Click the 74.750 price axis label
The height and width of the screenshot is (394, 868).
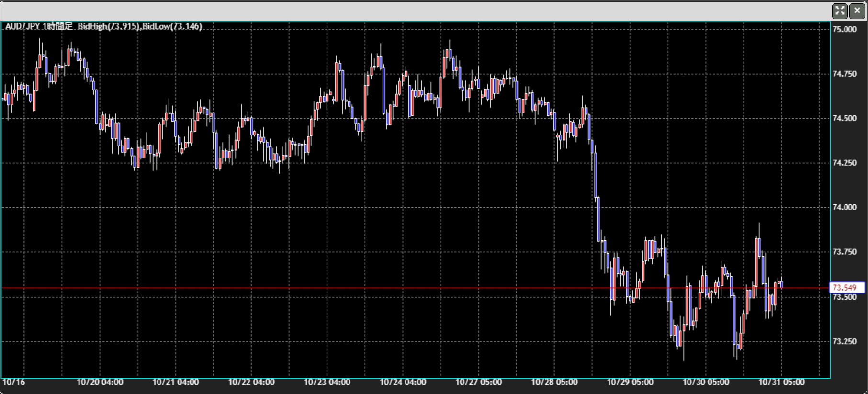[x=844, y=74]
